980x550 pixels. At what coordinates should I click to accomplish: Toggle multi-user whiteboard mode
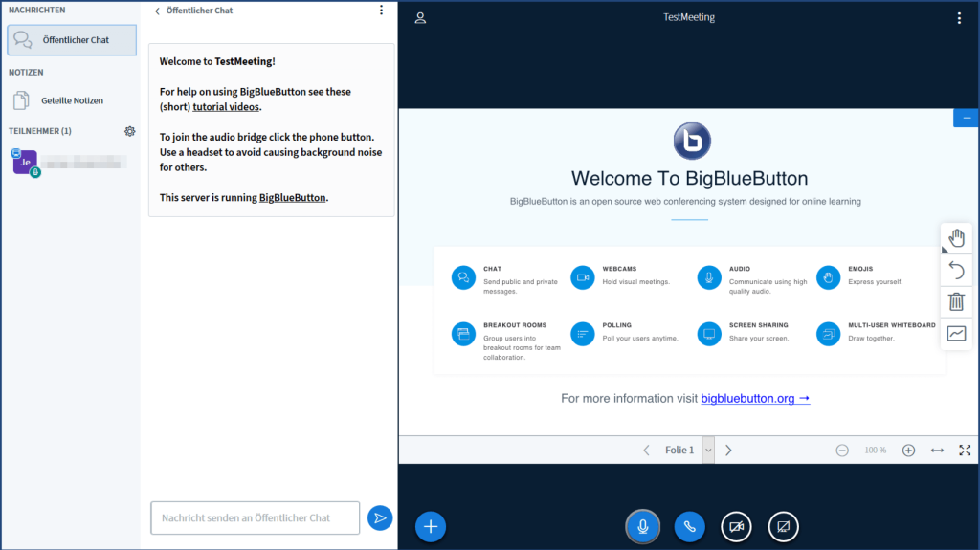coord(956,334)
